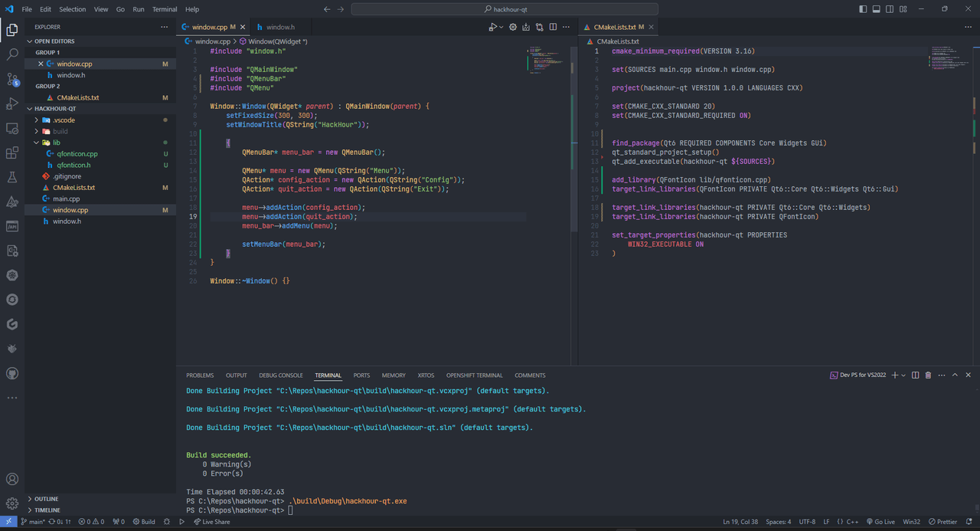Toggle bottom panel visibility in title bar

876,9
